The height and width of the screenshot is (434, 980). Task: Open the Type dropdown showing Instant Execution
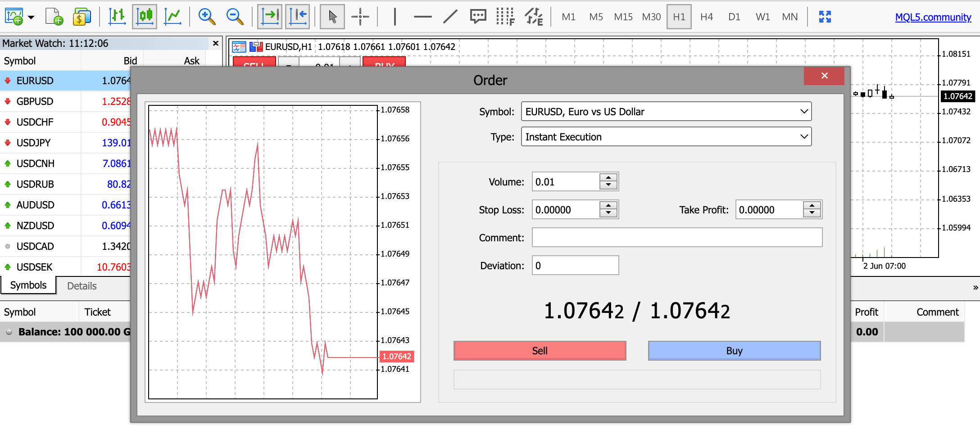(x=666, y=137)
